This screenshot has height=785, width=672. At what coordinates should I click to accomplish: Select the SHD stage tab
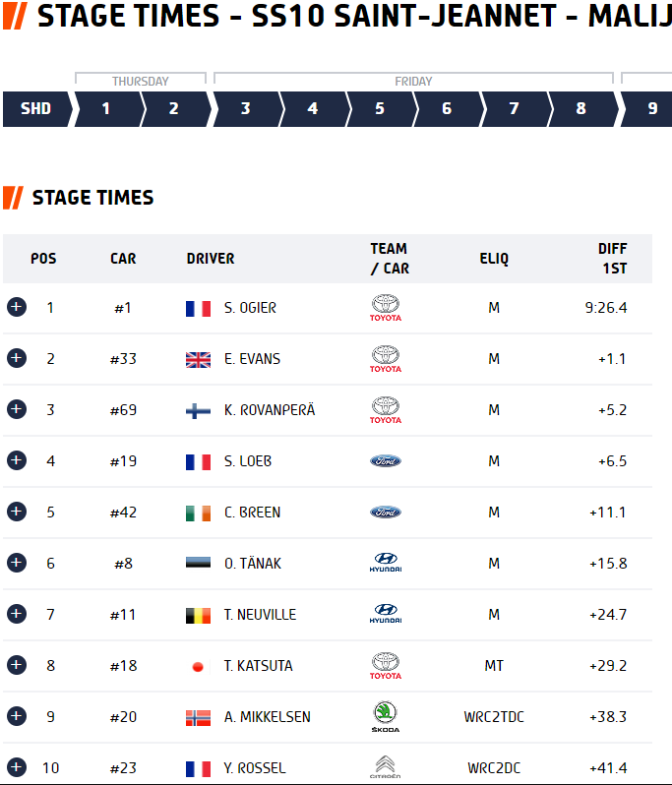click(37, 108)
